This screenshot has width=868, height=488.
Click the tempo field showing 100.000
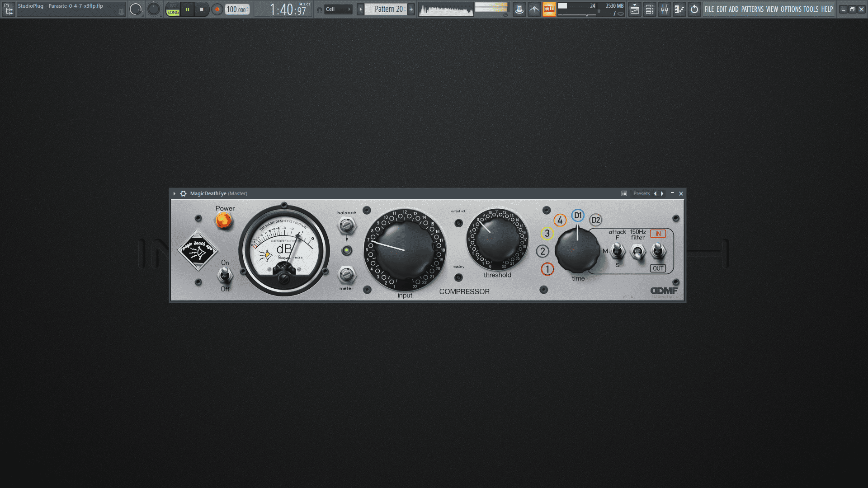tap(237, 9)
